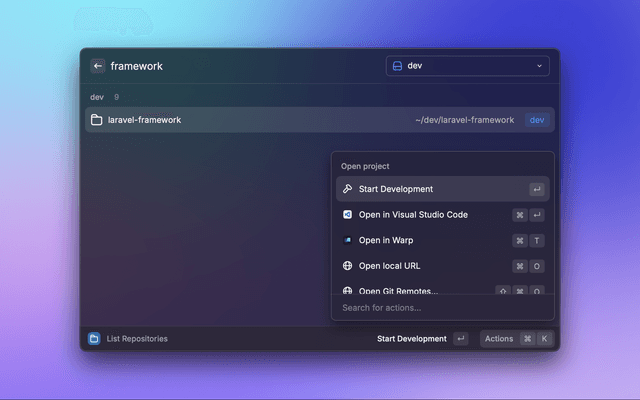Expand the dev dropdown chevron
Screen dimensions: 640x400
[x=539, y=66]
